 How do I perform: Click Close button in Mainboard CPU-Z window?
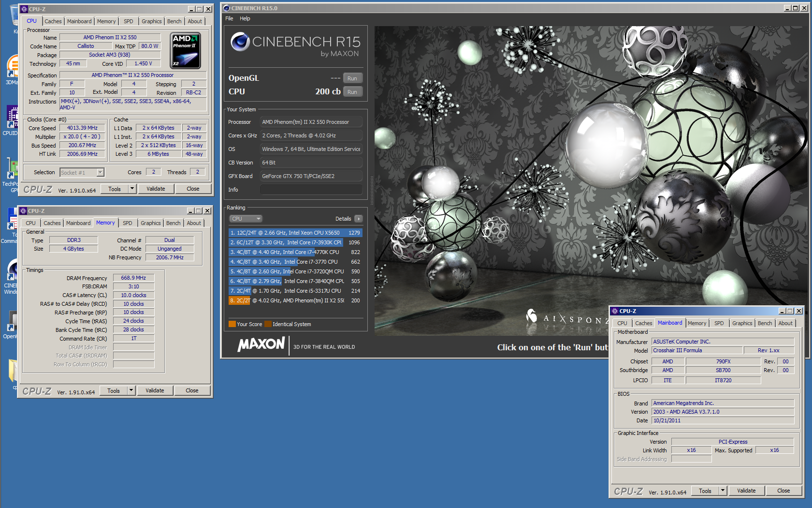[783, 491]
